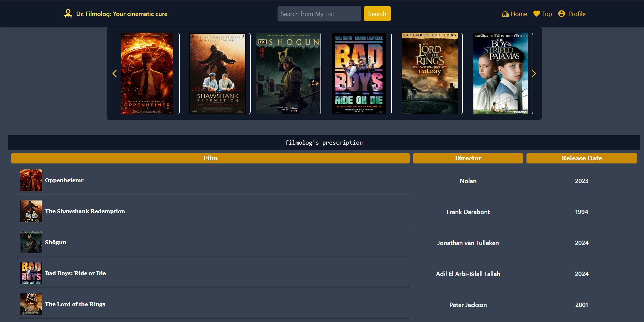Click the 'filmolog's prescription' heading
The width and height of the screenshot is (644, 322).
[324, 143]
